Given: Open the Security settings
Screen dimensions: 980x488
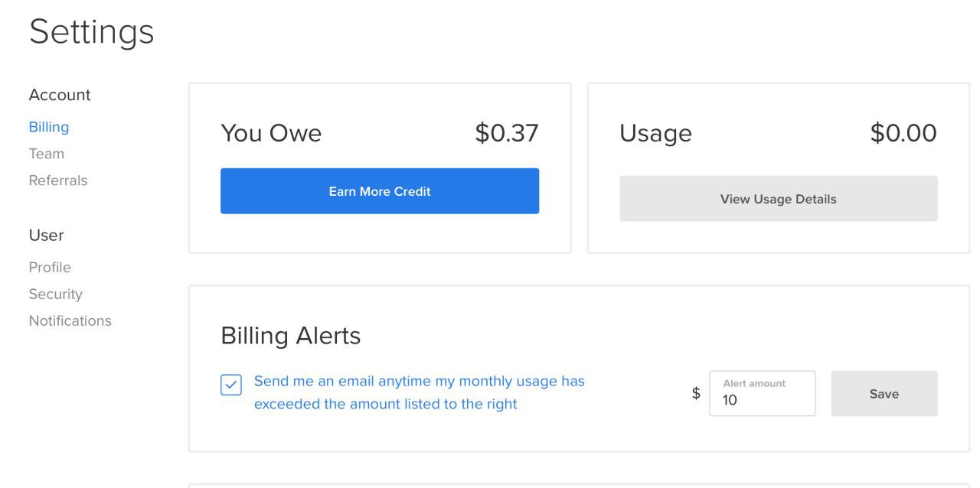Looking at the screenshot, I should pyautogui.click(x=55, y=294).
